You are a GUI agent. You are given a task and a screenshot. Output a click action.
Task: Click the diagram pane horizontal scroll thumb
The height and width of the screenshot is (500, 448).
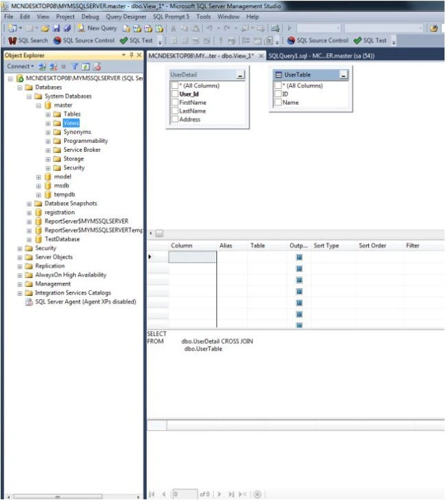tap(159, 233)
